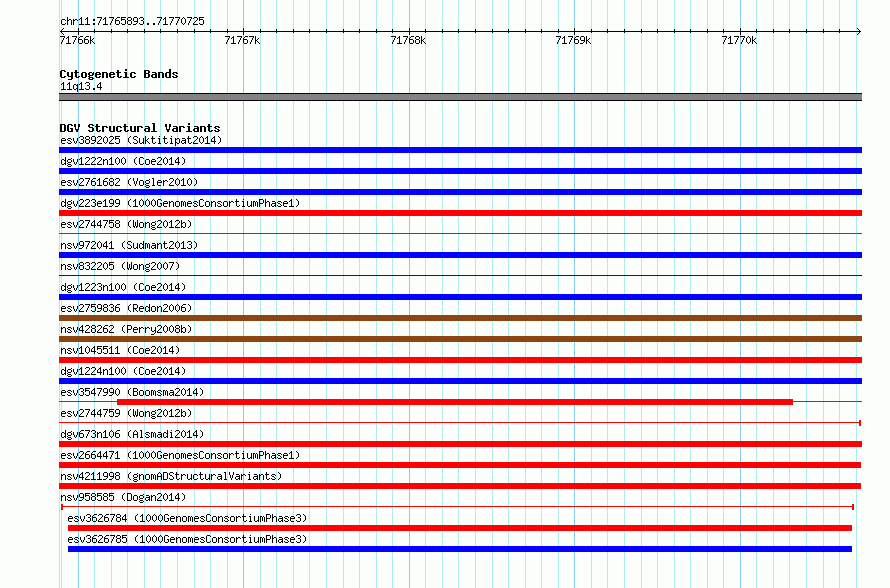Click the red bar under dgv223e199

460,213
